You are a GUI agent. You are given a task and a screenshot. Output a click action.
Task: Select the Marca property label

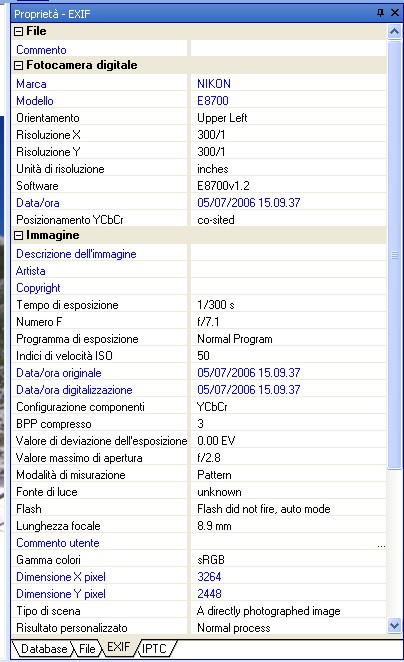[x=31, y=84]
